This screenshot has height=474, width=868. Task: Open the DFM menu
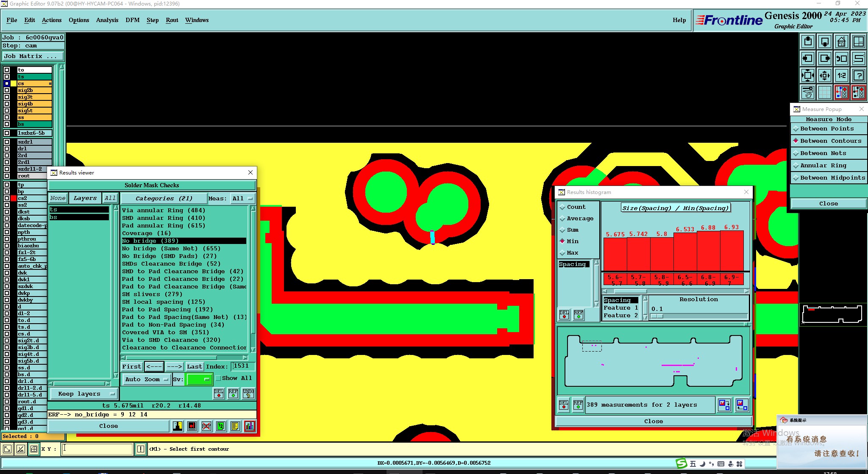[x=132, y=20]
